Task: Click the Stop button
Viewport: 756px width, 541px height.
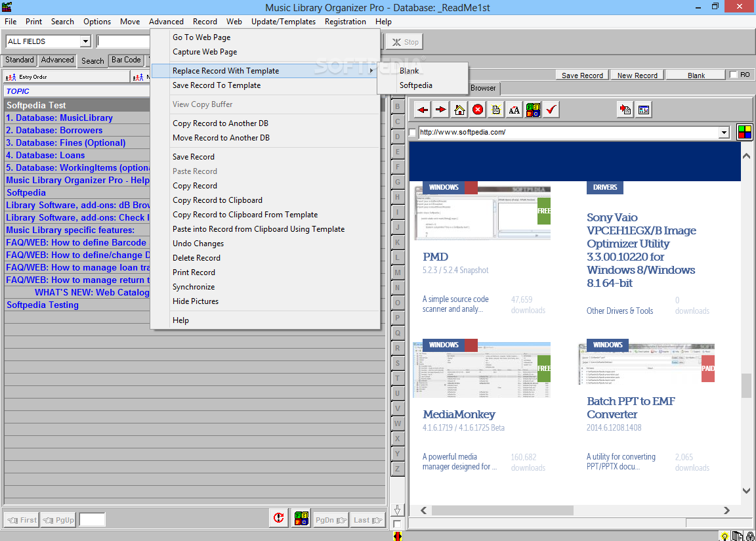Action: 404,42
